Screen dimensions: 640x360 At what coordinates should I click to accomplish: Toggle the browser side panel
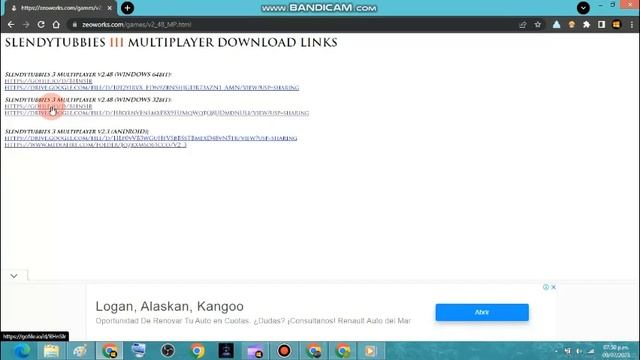coord(601,24)
